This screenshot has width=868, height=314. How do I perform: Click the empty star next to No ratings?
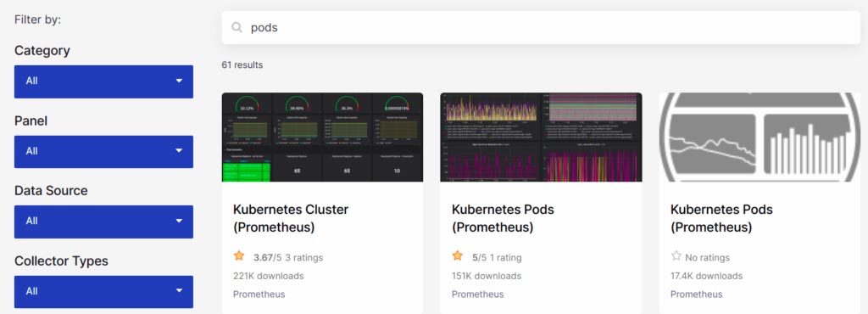[676, 255]
